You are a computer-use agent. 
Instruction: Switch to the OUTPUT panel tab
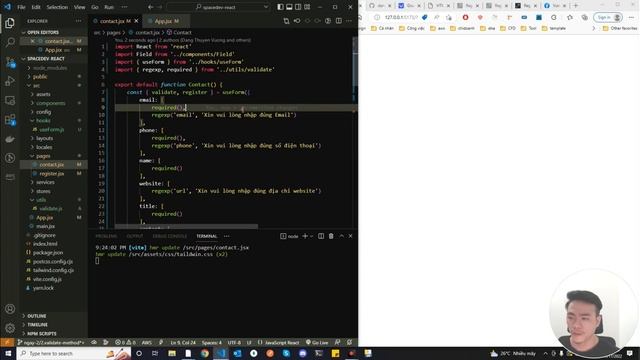tap(135, 236)
